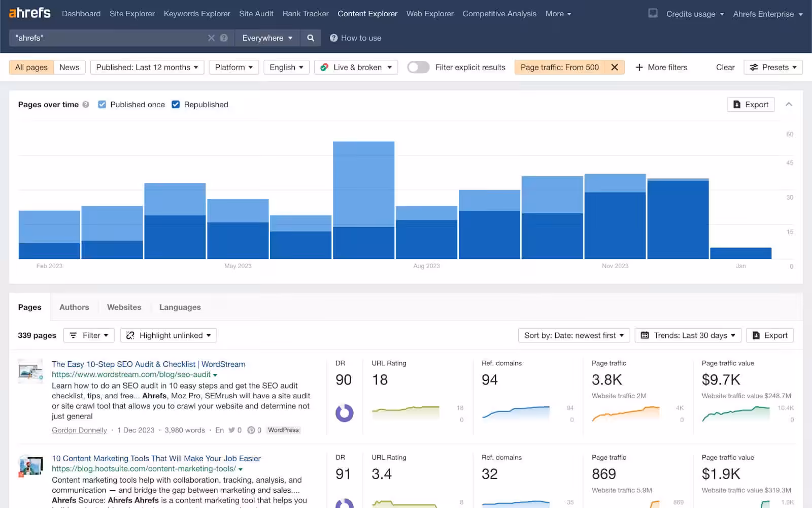Open the Published: Last 12 months dropdown
The height and width of the screenshot is (508, 812).
(x=147, y=67)
